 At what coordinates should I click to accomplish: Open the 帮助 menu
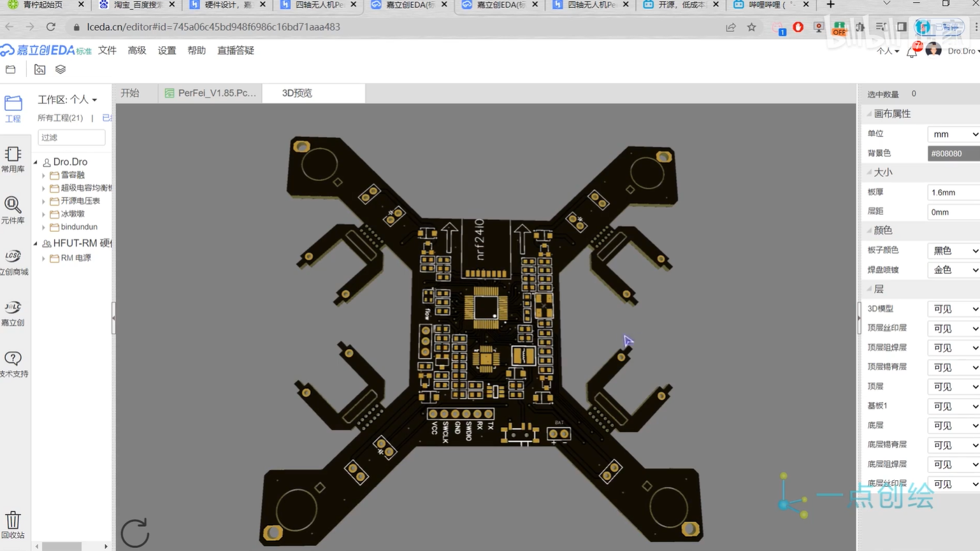pos(196,50)
